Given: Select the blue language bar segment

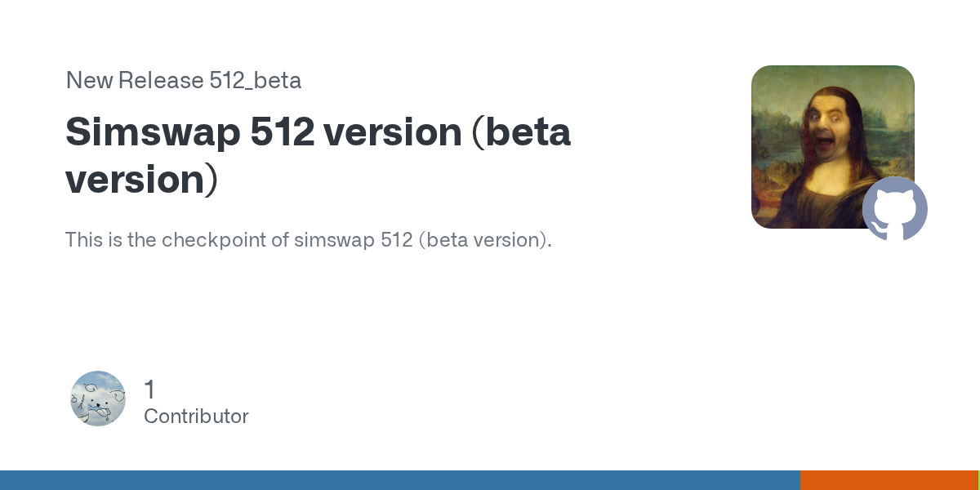Looking at the screenshot, I should click(x=399, y=480).
